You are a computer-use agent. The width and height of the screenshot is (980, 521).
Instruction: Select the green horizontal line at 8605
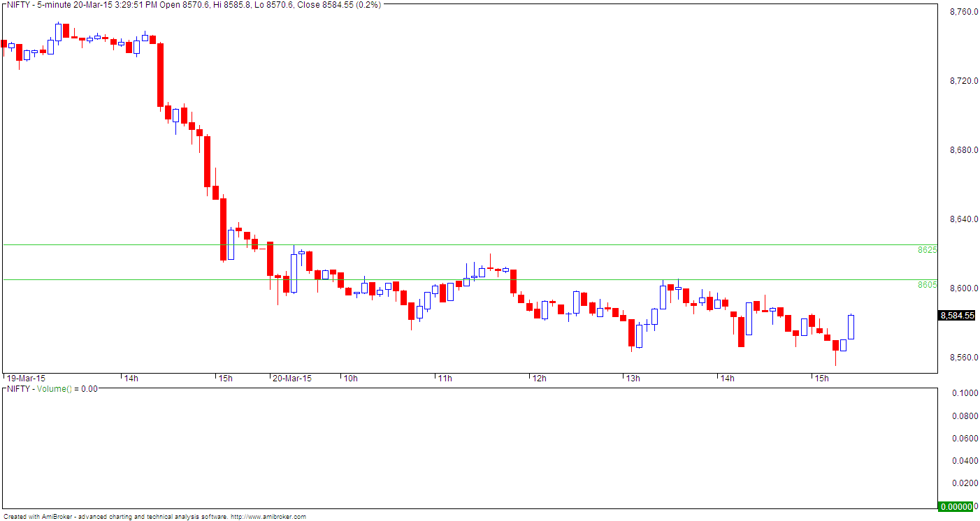(x=470, y=279)
